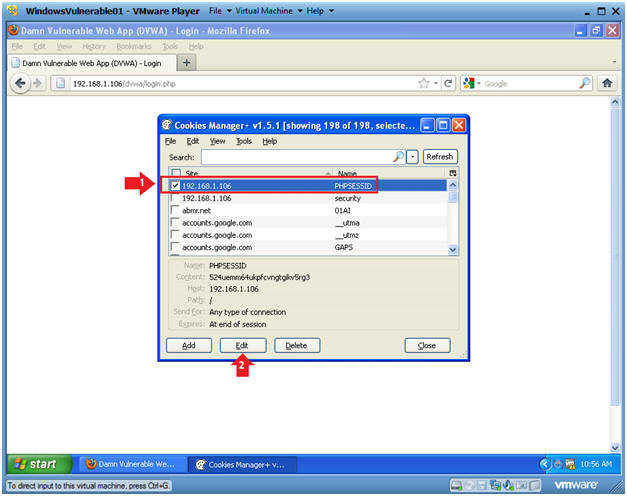The height and width of the screenshot is (496, 627).
Task: Check the accounts.google.com __utma checkbox
Action: coord(175,222)
